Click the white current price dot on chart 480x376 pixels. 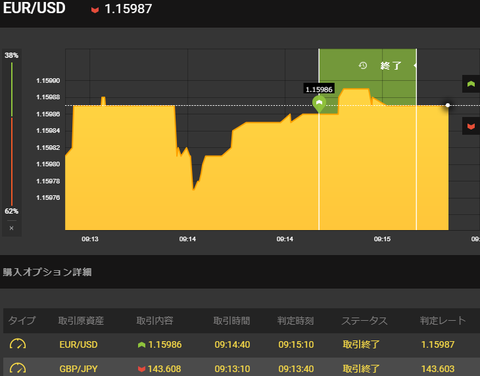pos(448,105)
